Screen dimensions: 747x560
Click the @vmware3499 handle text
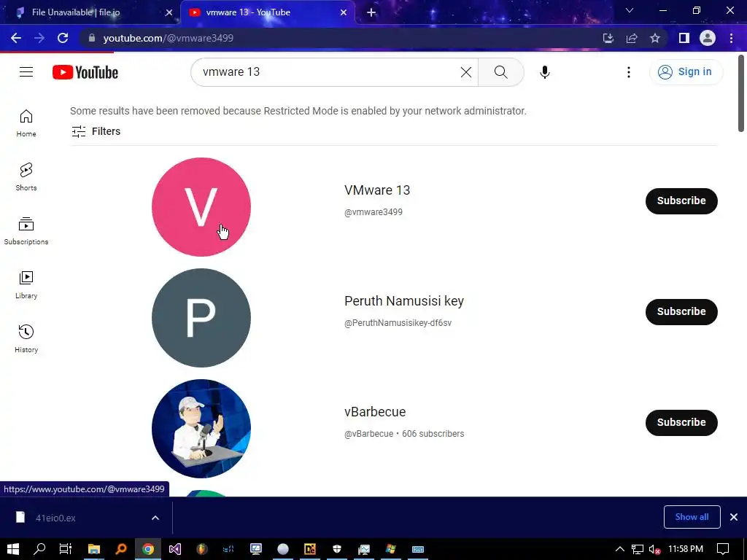pyautogui.click(x=373, y=212)
